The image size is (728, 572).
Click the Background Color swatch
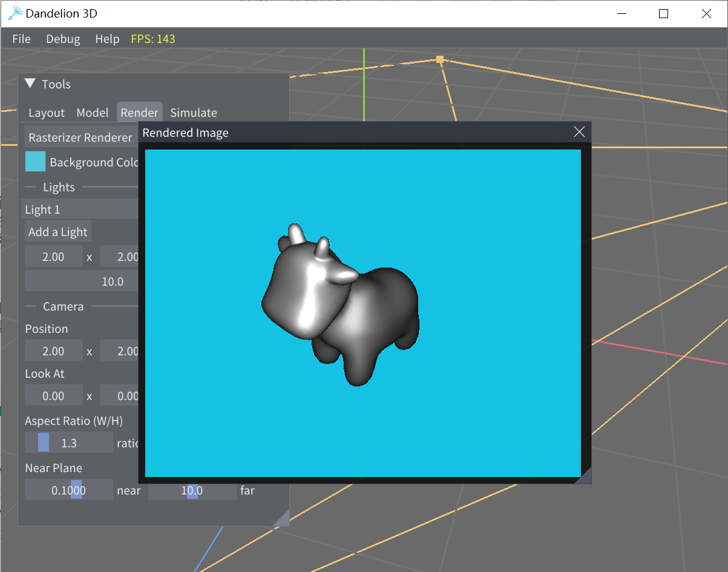tap(35, 162)
